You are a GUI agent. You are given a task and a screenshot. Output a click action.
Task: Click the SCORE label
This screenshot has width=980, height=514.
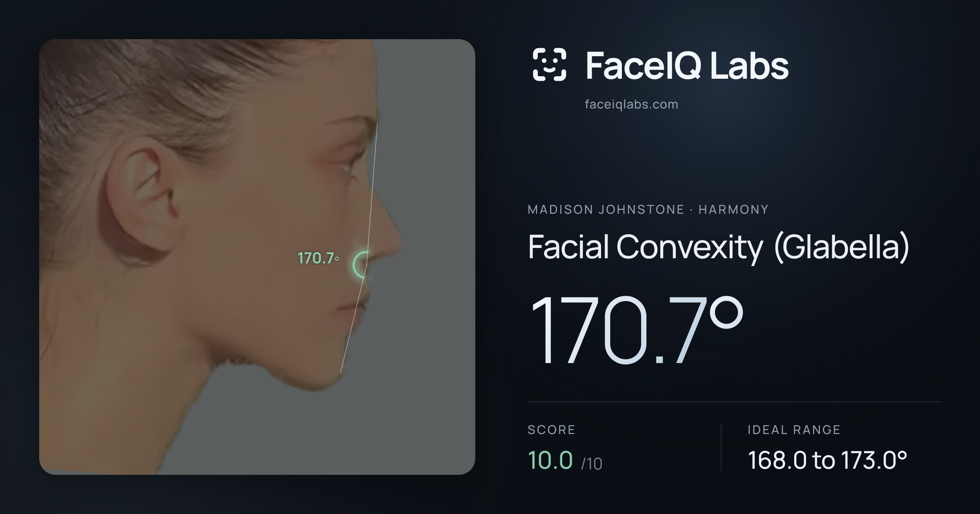tap(551, 430)
